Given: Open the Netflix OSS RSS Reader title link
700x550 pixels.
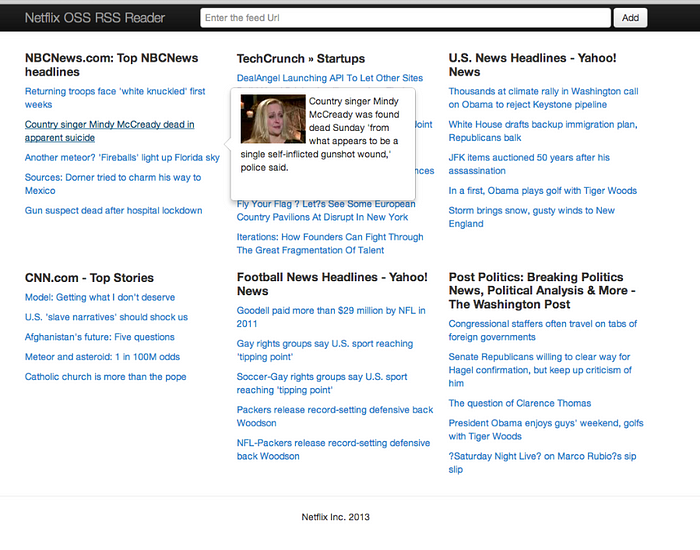Looking at the screenshot, I should pyautogui.click(x=95, y=18).
